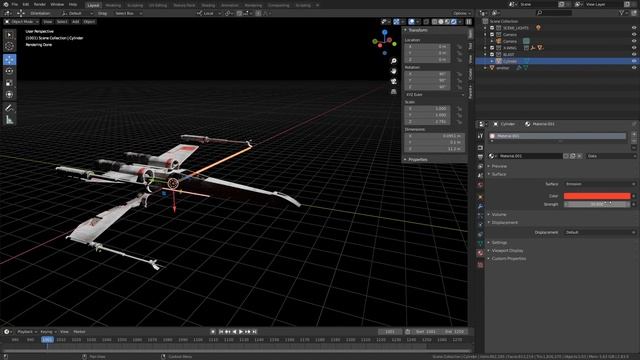Open the Displacement Default dropdown
Image resolution: width=640 pixels, height=360 pixels.
point(599,232)
